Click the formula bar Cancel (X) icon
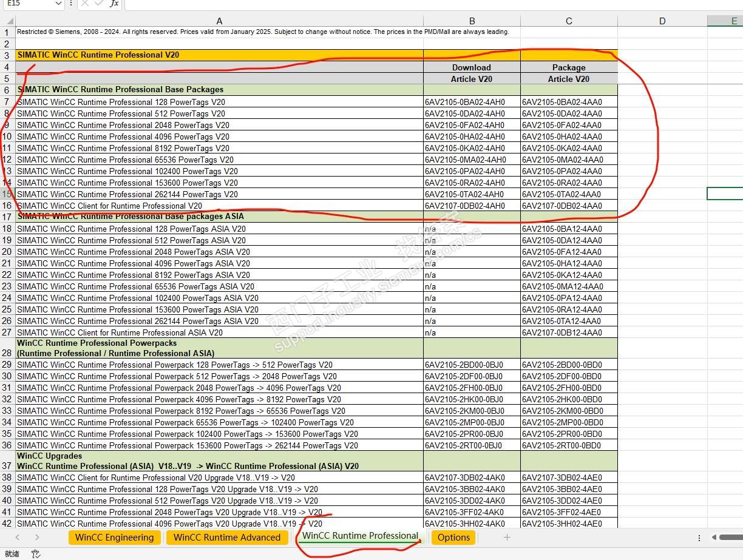The image size is (743, 560). point(85,4)
